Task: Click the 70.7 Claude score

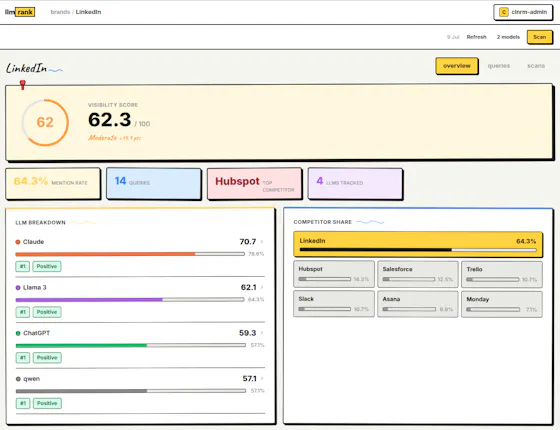Action: tap(248, 242)
